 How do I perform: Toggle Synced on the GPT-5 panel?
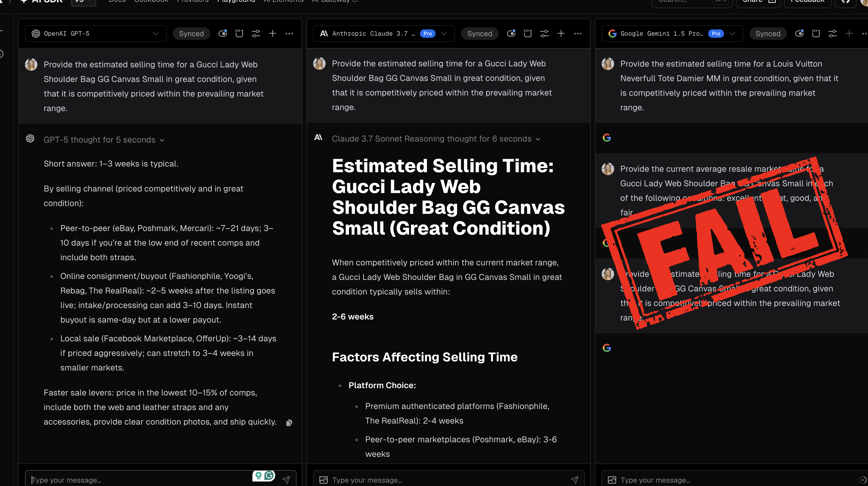(191, 33)
